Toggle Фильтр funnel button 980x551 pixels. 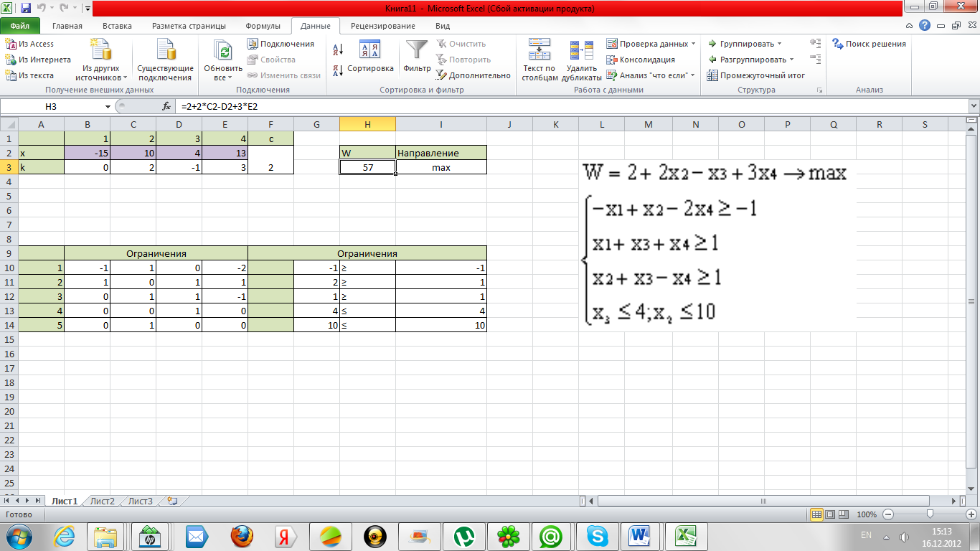coord(417,57)
